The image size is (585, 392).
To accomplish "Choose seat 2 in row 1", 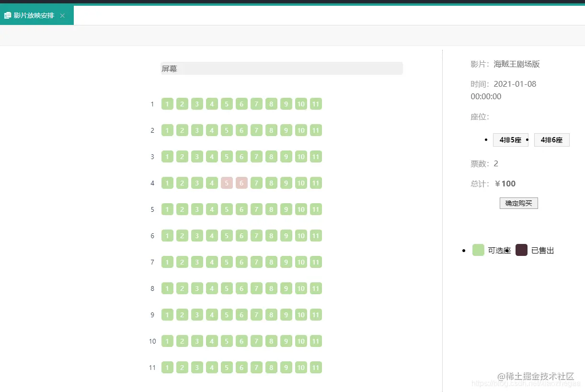I will (x=182, y=104).
